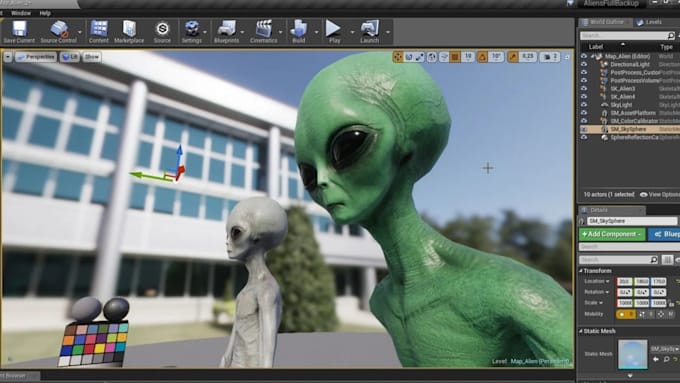Open the scale snap value dropdown
This screenshot has height=383, width=680.
coord(528,57)
